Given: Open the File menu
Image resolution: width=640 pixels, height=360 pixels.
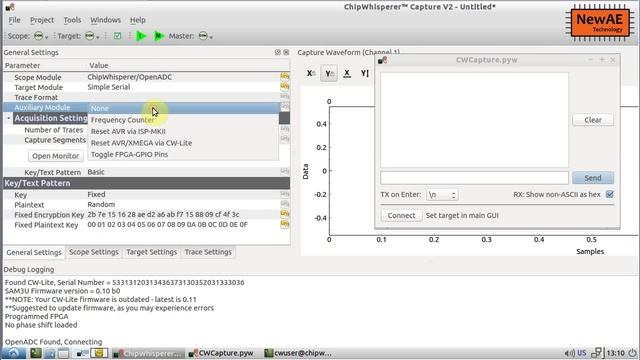Looking at the screenshot, I should point(14,20).
